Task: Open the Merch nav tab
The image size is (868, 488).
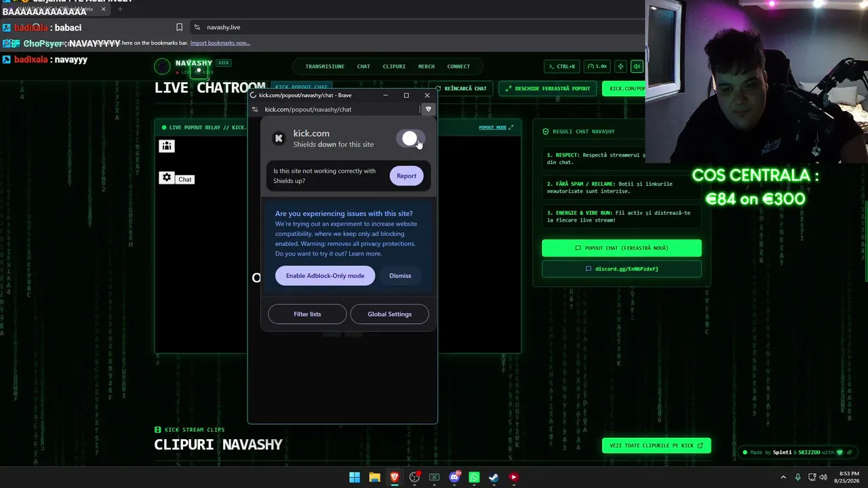Action: coord(427,66)
